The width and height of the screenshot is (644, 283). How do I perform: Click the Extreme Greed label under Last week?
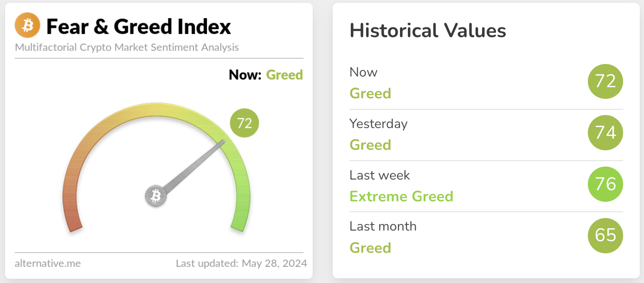[401, 196]
